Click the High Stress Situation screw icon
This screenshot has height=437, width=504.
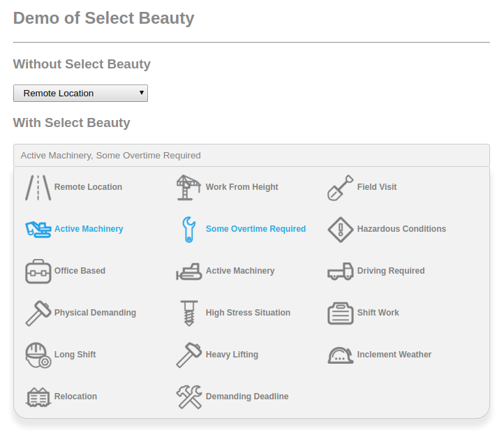pos(189,313)
